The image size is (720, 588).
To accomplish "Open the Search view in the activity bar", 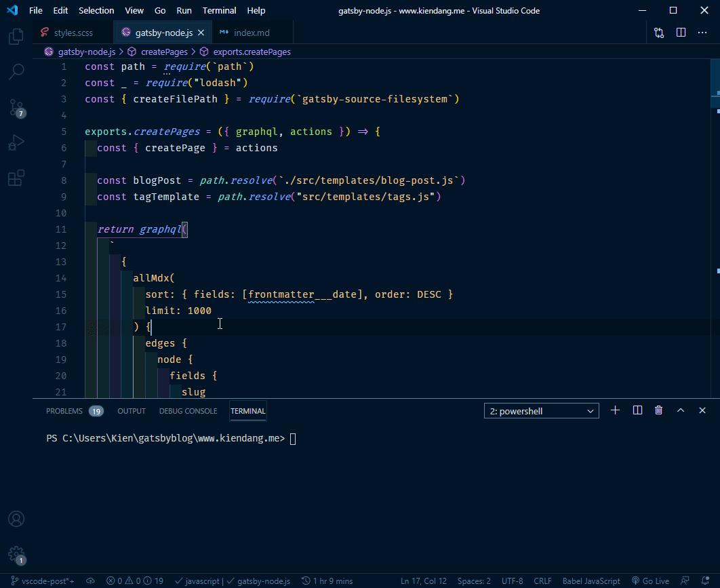I will tap(16, 72).
